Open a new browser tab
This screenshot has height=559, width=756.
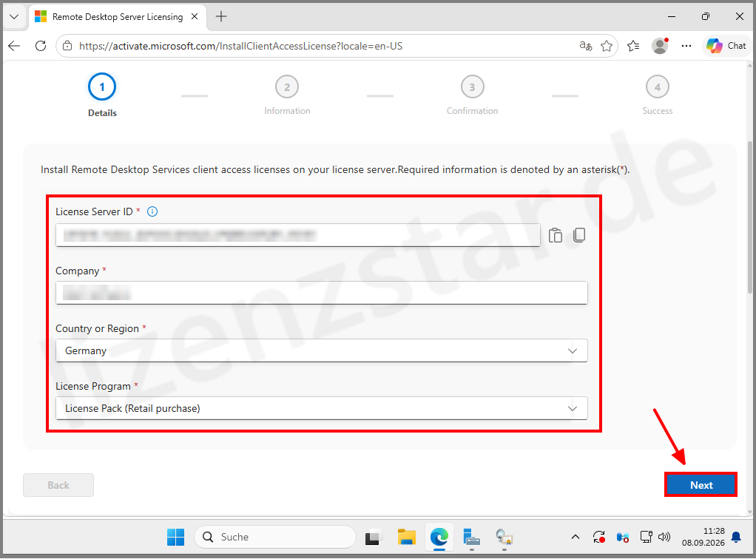(221, 16)
